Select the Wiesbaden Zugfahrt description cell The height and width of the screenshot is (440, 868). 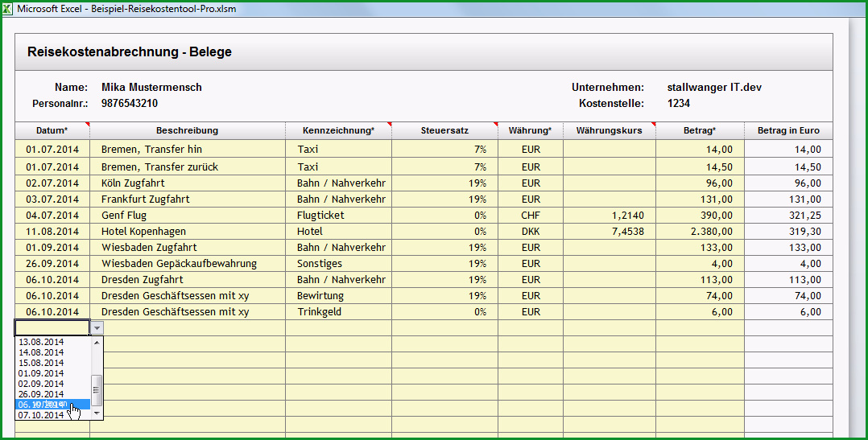click(187, 247)
